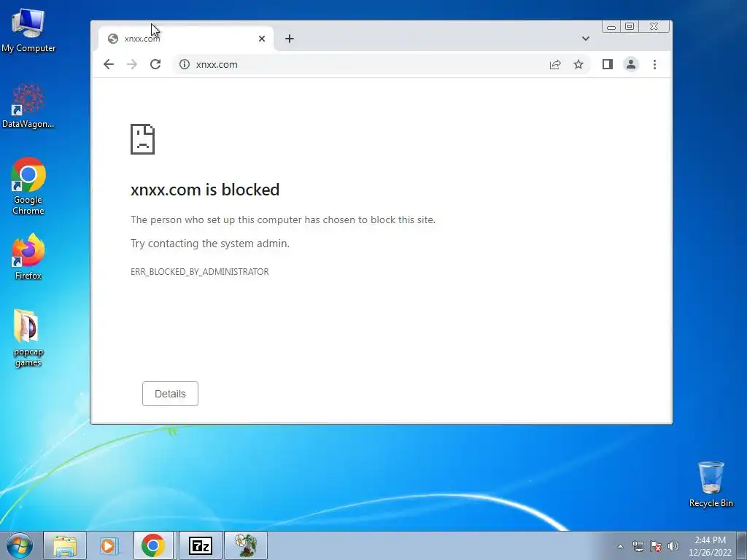Open the Chrome three-dot menu

point(654,64)
